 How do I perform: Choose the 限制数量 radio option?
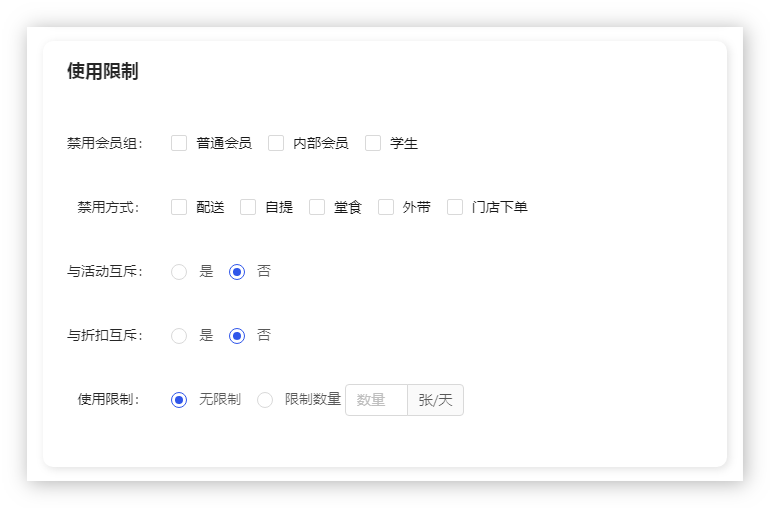pos(265,400)
